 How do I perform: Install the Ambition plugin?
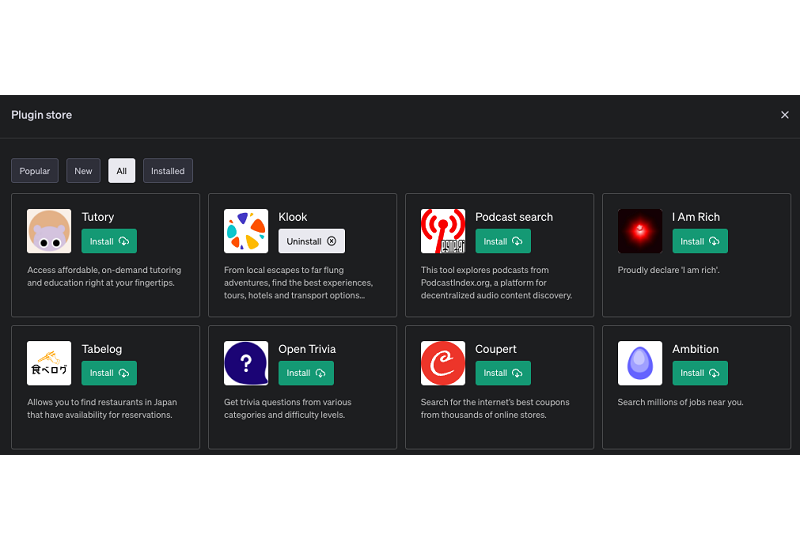[x=700, y=373]
